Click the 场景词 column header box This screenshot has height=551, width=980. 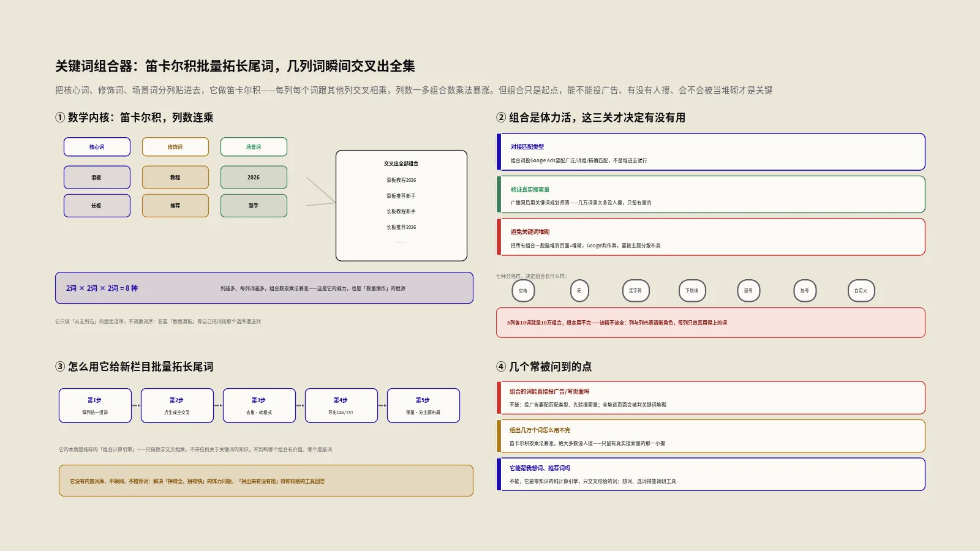(x=254, y=147)
